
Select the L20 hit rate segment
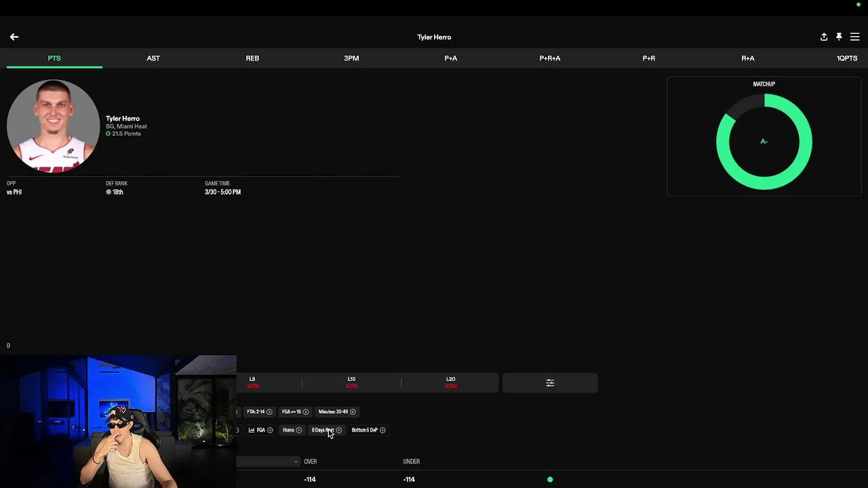point(450,383)
